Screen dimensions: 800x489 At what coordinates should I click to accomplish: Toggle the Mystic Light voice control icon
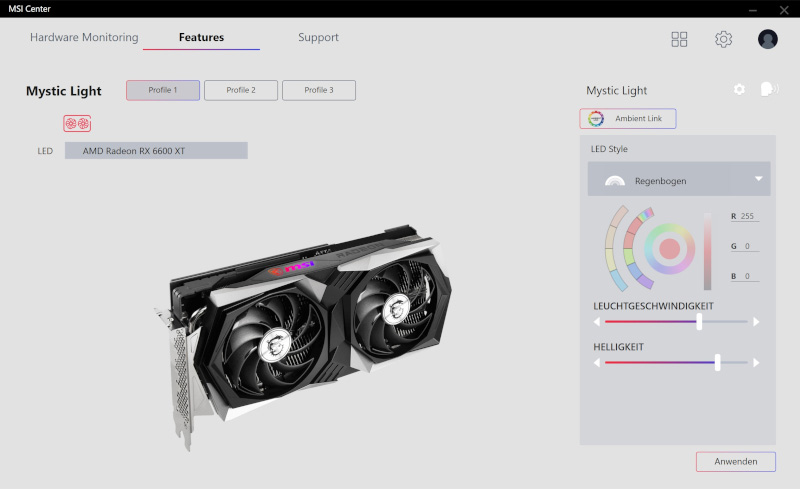click(x=769, y=89)
